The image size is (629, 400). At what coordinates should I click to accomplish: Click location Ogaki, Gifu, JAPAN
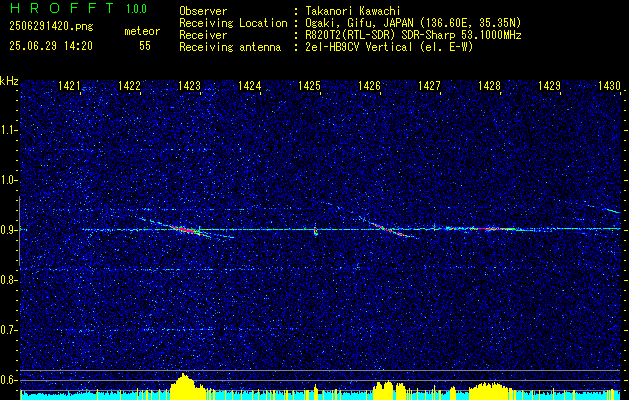[x=360, y=23]
